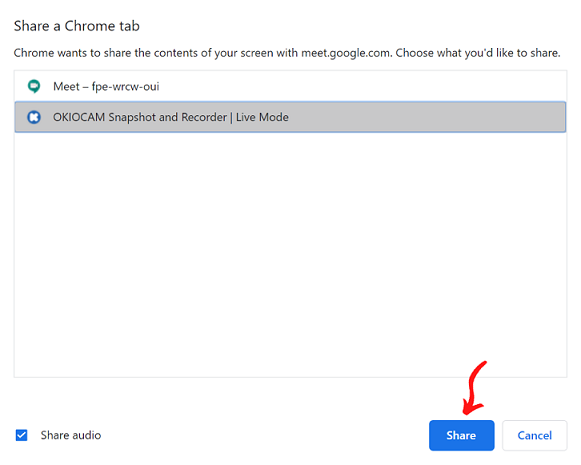Select the OKIOCAM Snapshot and Recorder tab entry
Screen dimensions: 581x465
290,117
